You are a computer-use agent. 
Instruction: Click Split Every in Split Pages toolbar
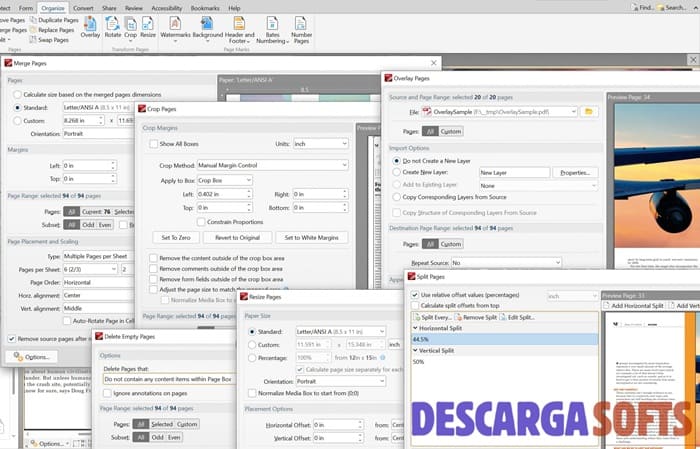coord(432,317)
